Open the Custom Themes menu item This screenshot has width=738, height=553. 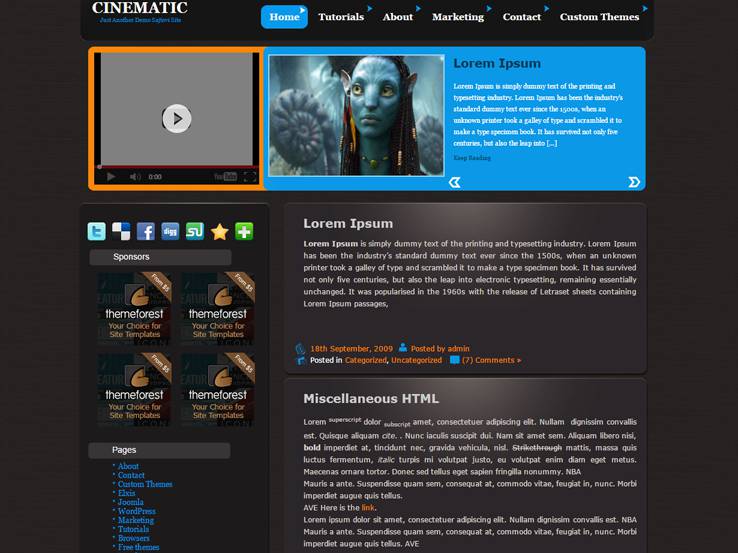coord(599,17)
